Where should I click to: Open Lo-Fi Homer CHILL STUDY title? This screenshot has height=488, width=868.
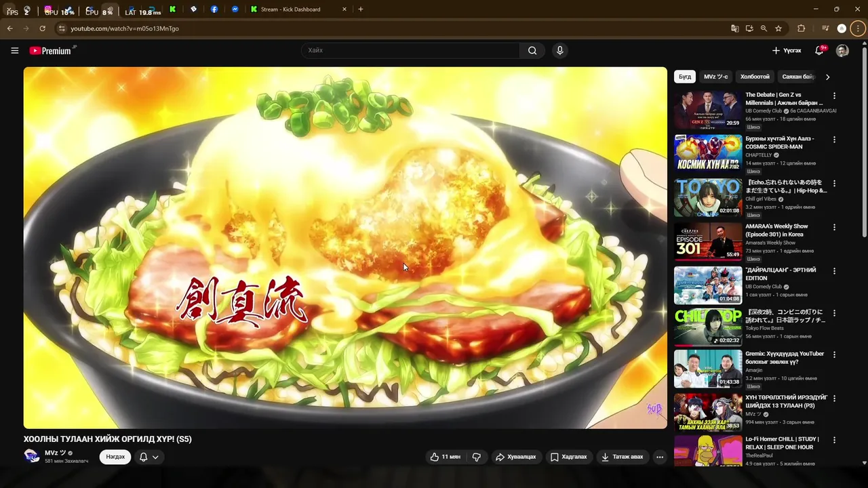(x=783, y=443)
